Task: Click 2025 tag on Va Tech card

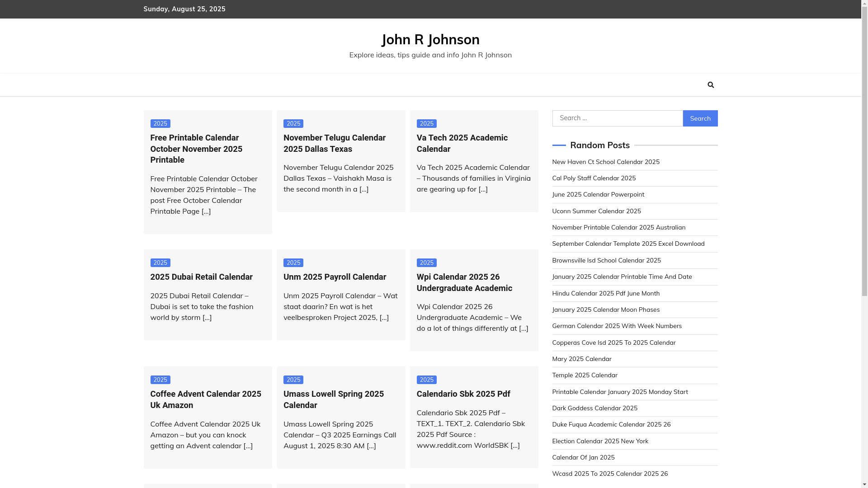Action: pos(427,124)
